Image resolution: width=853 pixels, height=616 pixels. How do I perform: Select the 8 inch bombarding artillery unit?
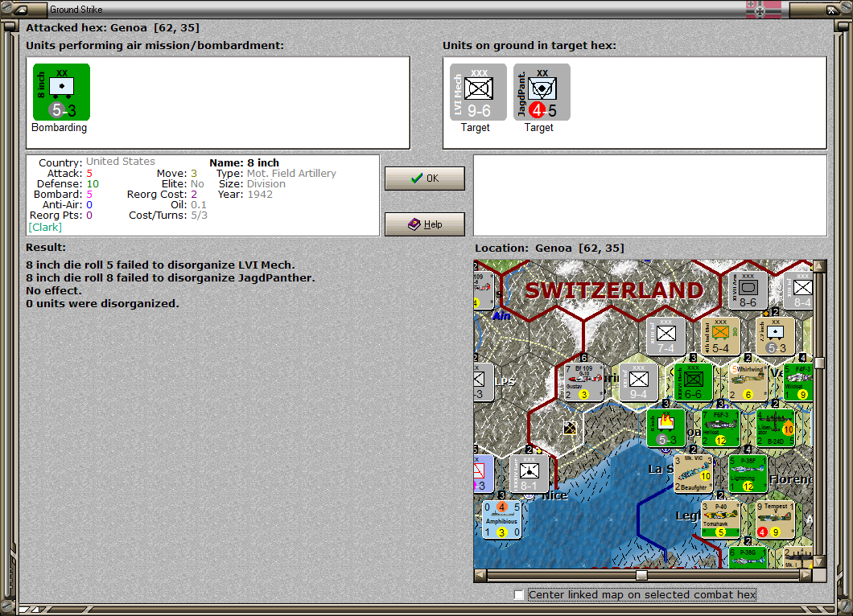[x=61, y=92]
